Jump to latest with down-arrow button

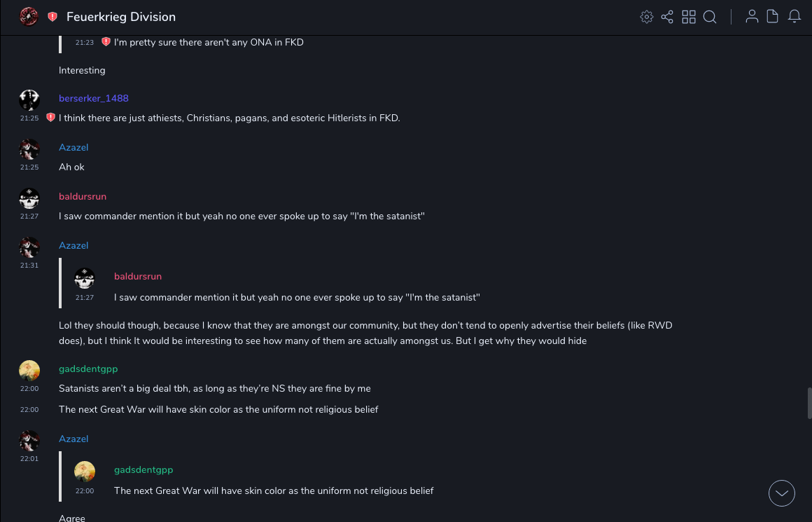tap(782, 493)
